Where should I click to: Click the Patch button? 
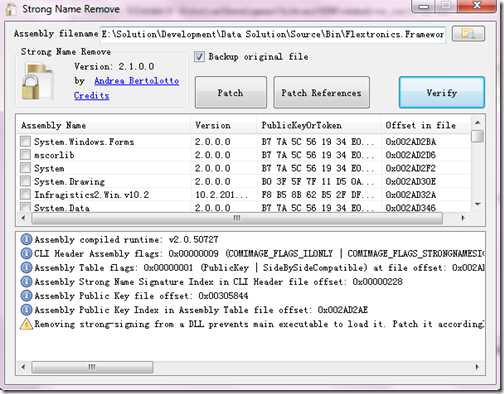(x=231, y=92)
